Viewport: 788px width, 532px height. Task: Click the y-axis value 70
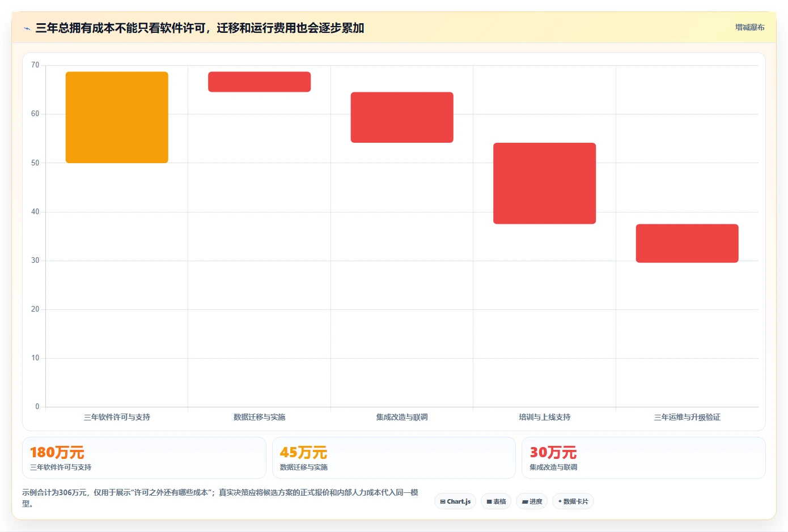(x=35, y=65)
